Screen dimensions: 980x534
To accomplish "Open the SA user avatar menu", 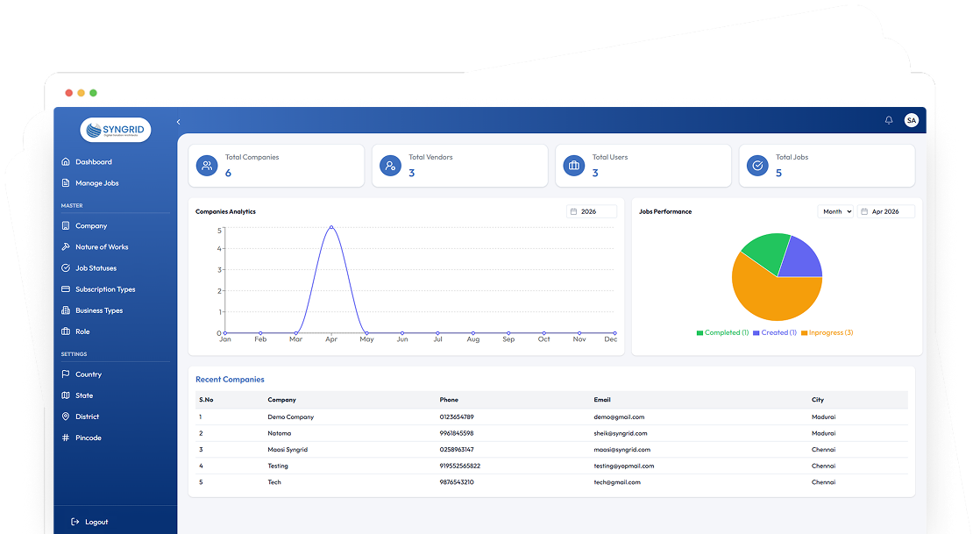I will tap(911, 120).
